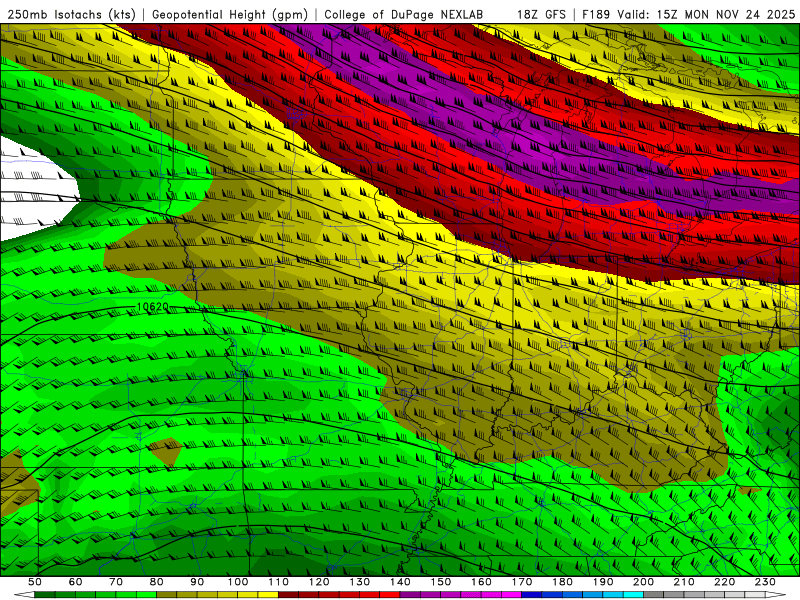Click the legend value 80
Viewport: 800px width, 600px height.
click(x=157, y=582)
